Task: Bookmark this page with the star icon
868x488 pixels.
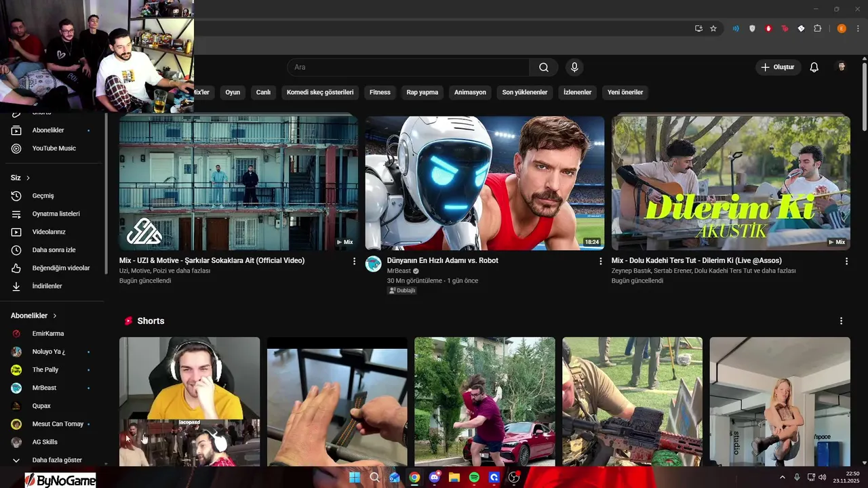Action: point(713,28)
